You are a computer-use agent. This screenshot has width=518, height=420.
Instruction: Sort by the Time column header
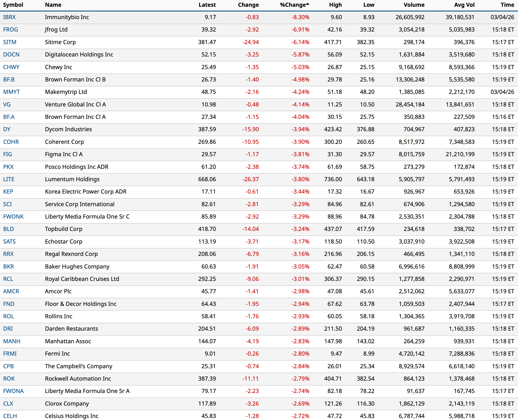point(507,5)
